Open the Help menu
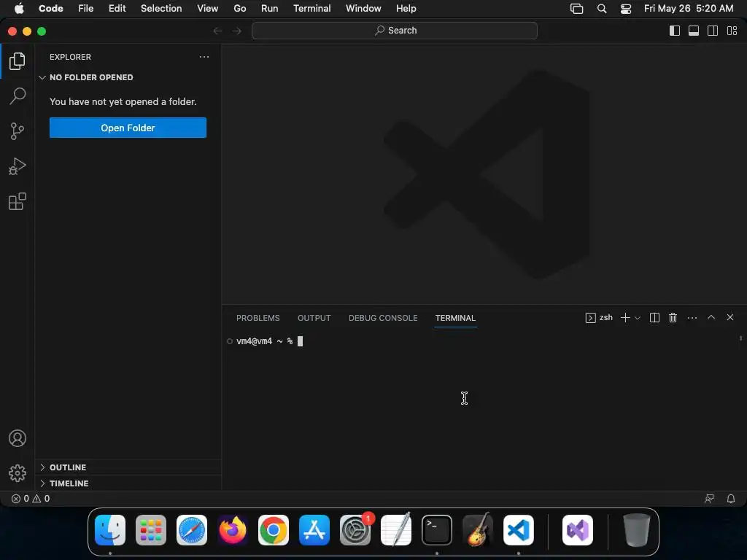This screenshot has height=560, width=747. coord(406,9)
